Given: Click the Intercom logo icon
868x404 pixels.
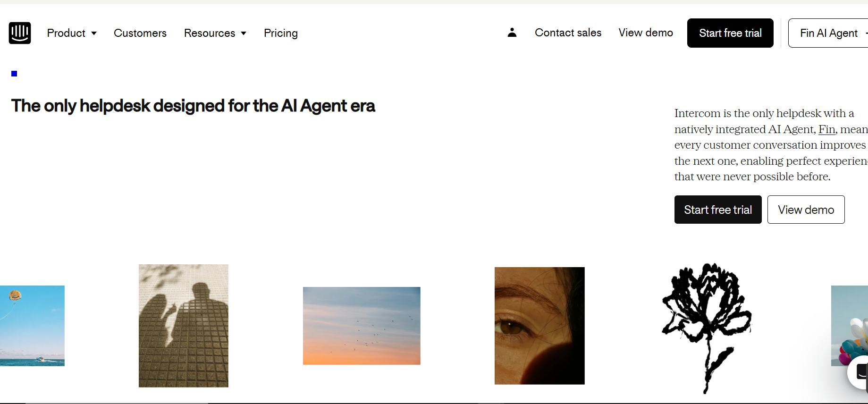Looking at the screenshot, I should 20,33.
